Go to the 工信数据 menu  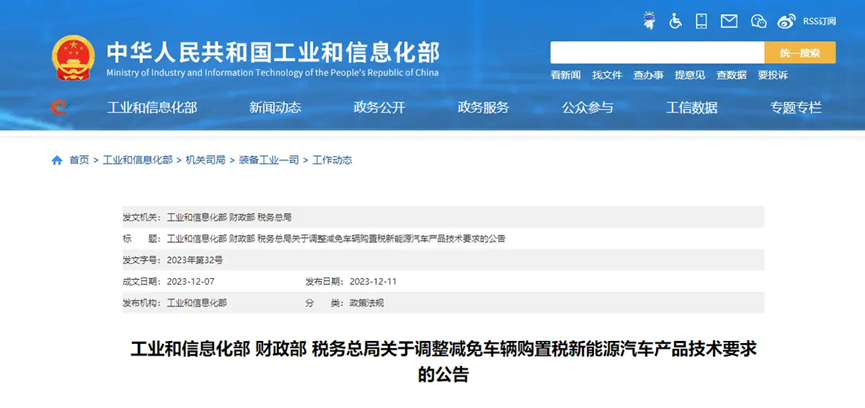[x=692, y=108]
